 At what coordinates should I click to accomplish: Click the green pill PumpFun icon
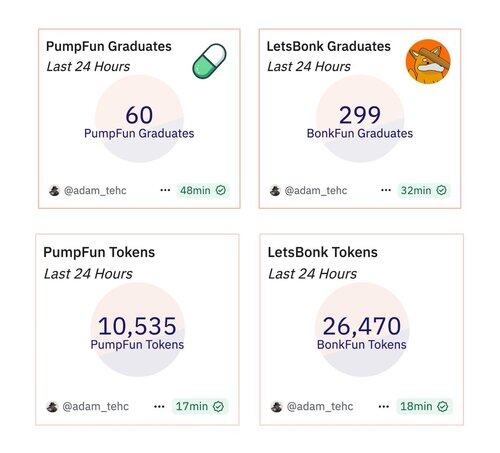pyautogui.click(x=209, y=61)
